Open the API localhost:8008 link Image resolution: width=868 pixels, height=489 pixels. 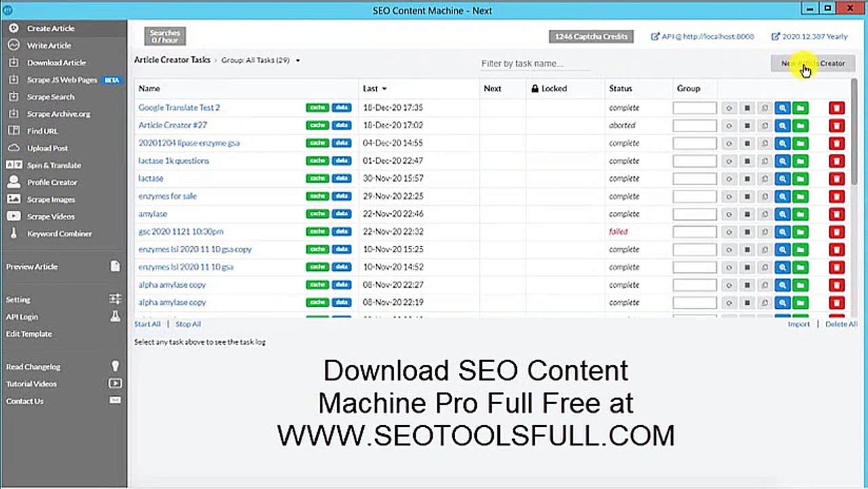pyautogui.click(x=702, y=37)
